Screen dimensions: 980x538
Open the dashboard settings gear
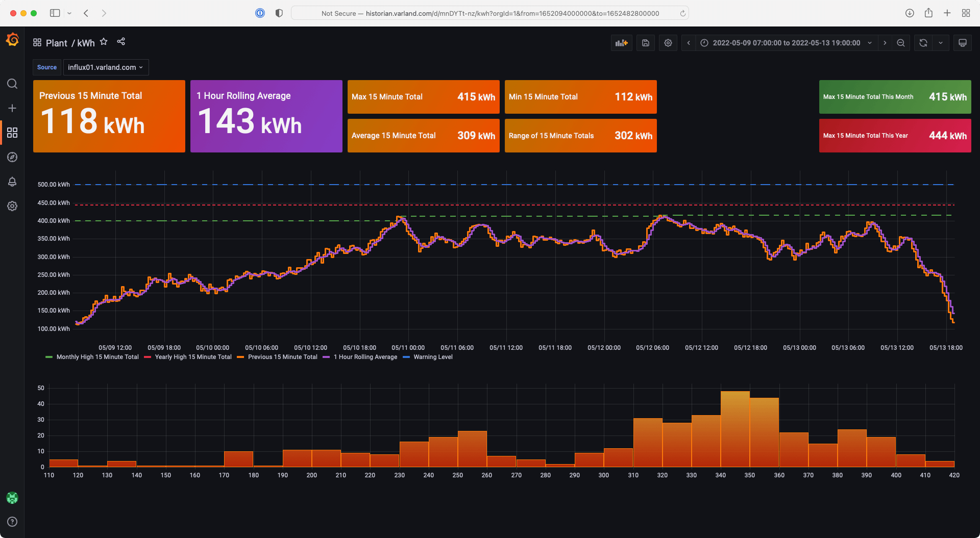pyautogui.click(x=668, y=43)
